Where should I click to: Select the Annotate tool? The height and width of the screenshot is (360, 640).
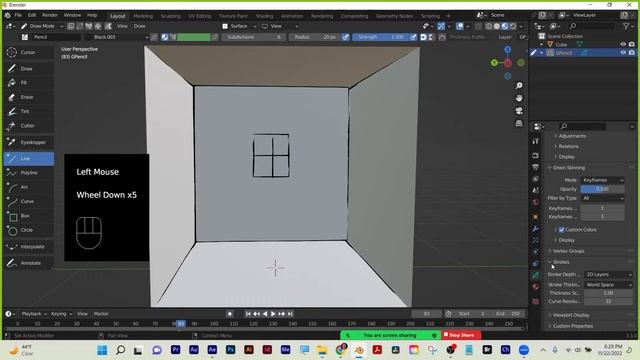coord(29,263)
